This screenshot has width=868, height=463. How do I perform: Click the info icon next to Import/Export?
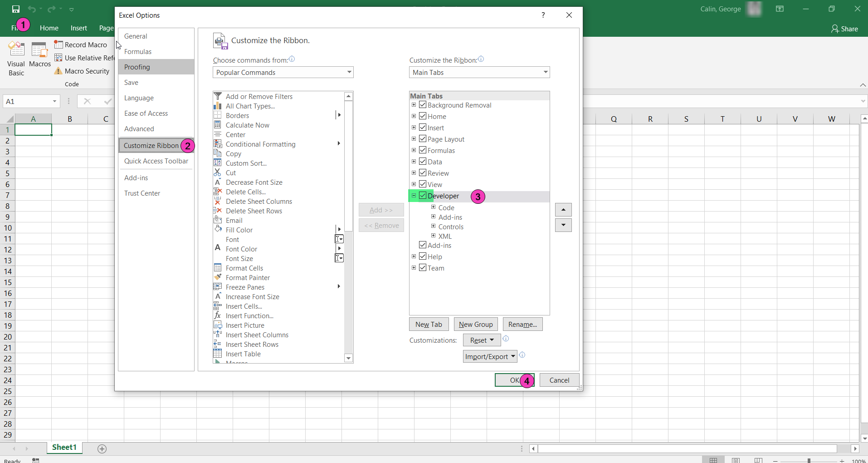522,355
